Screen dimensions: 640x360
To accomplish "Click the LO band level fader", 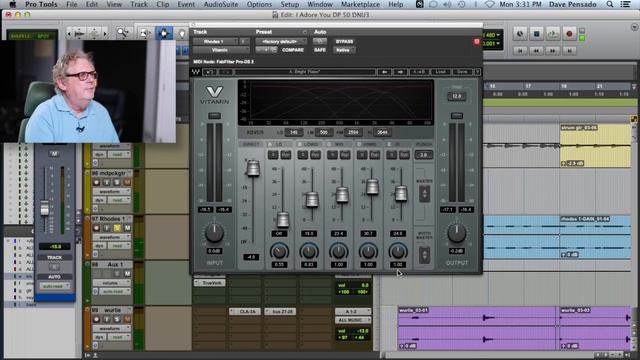I will (x=282, y=219).
